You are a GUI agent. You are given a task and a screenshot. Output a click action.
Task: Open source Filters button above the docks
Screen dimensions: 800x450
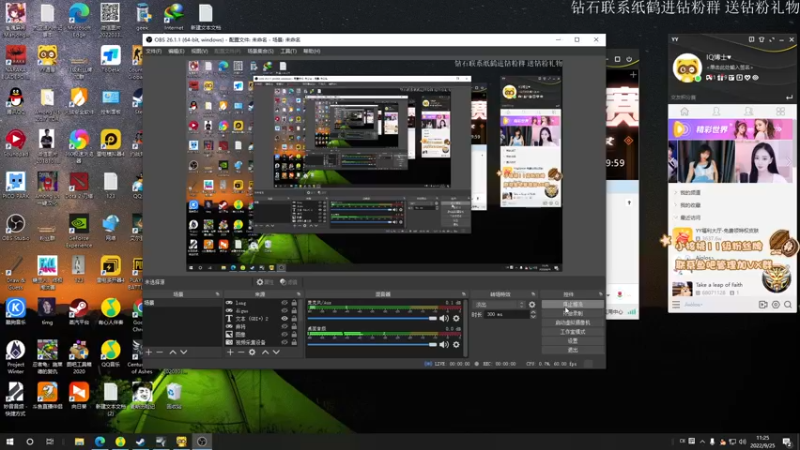tap(289, 282)
